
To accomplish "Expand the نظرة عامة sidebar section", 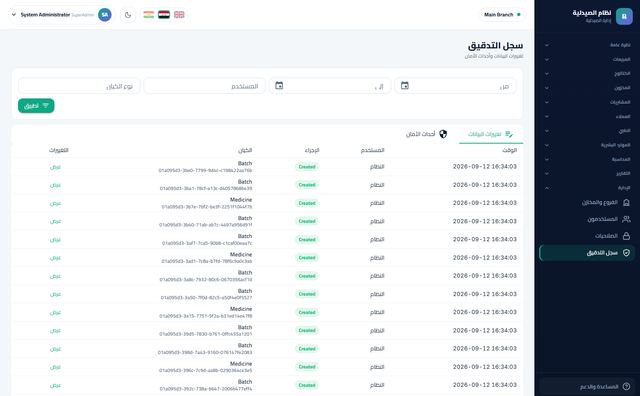I will (587, 45).
